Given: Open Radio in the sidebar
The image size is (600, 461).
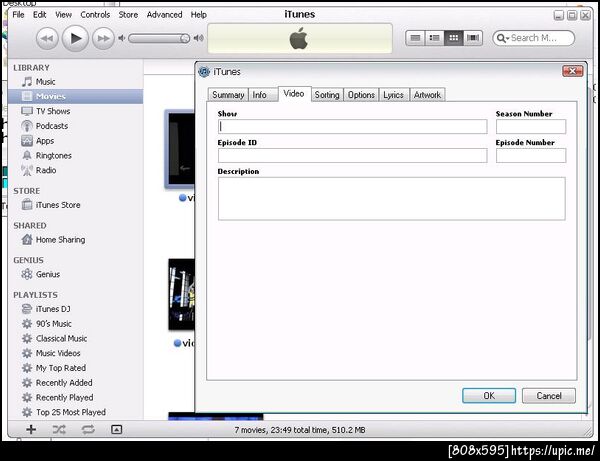Looking at the screenshot, I should point(75,170).
